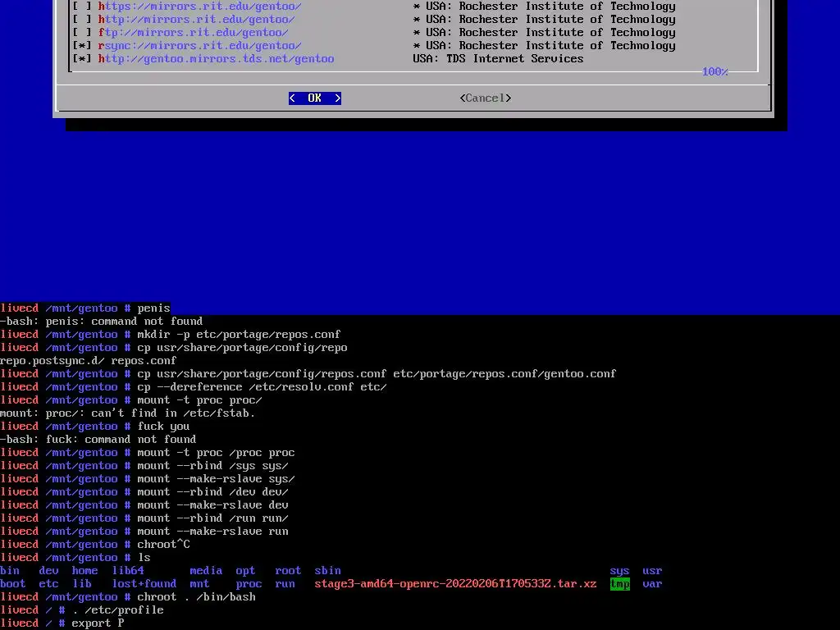Click 'var' directory in ls listing
This screenshot has width=840, height=630.
[x=652, y=584]
